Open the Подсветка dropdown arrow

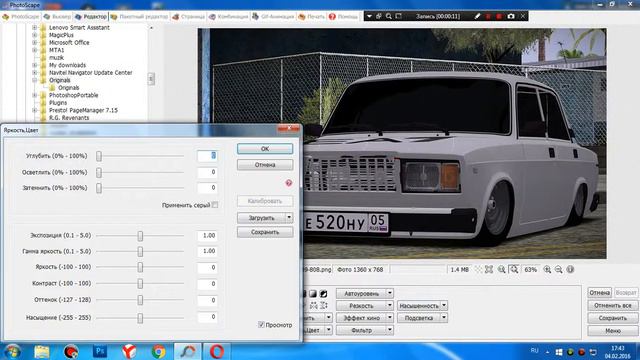click(444, 318)
